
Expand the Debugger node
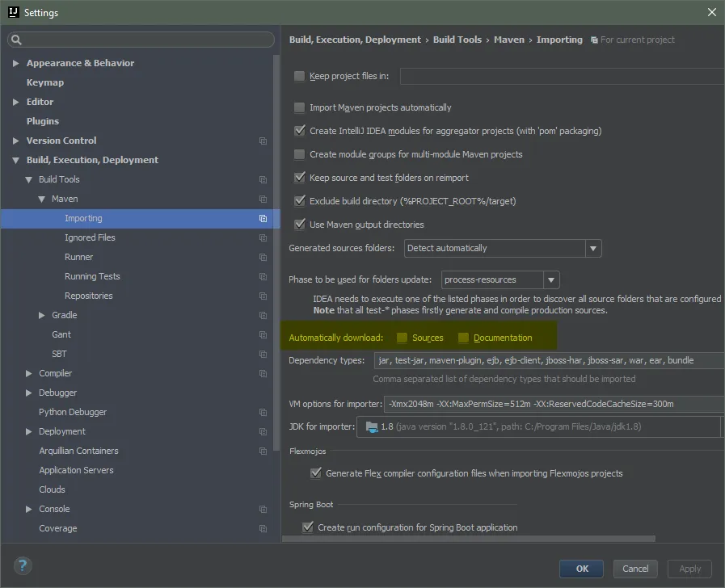click(28, 393)
